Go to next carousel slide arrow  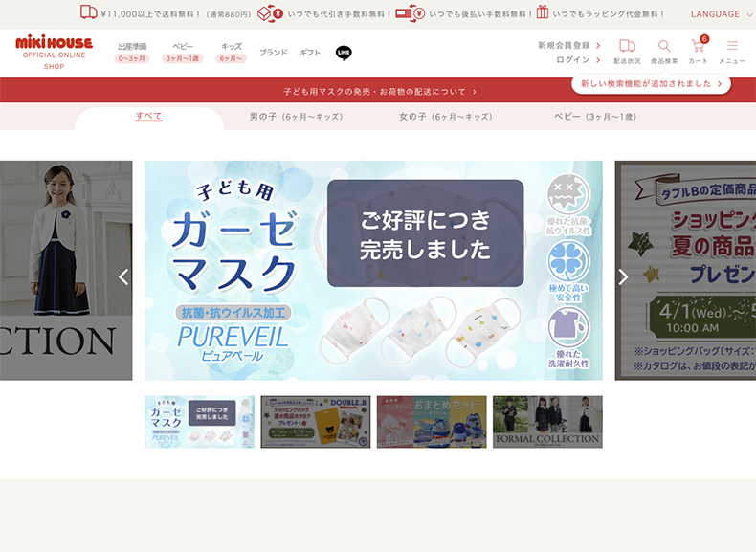pyautogui.click(x=623, y=276)
